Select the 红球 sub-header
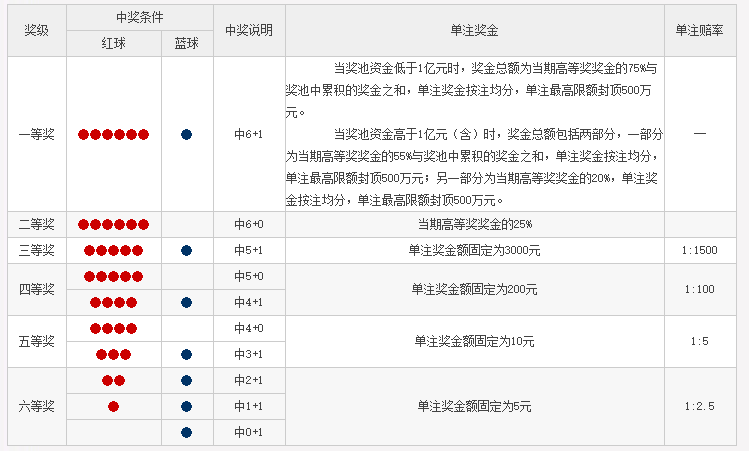 (113, 44)
